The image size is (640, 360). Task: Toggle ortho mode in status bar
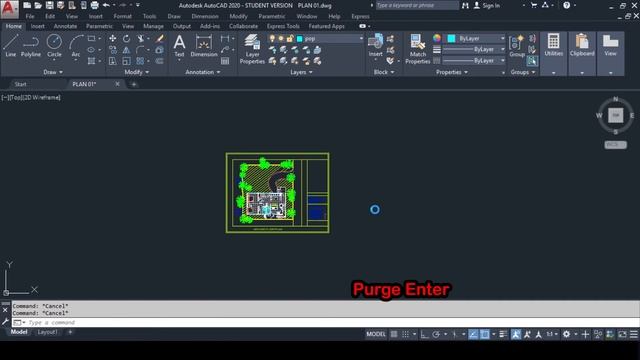click(x=424, y=334)
